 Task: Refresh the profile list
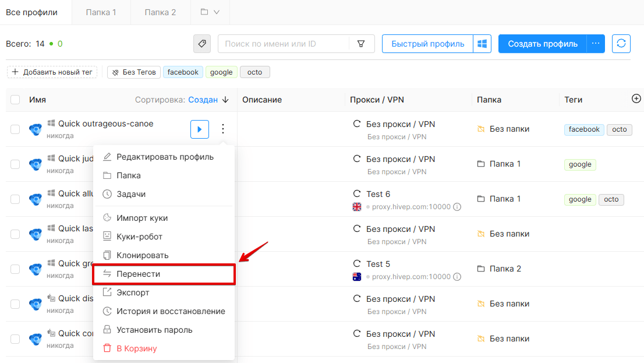pos(621,44)
